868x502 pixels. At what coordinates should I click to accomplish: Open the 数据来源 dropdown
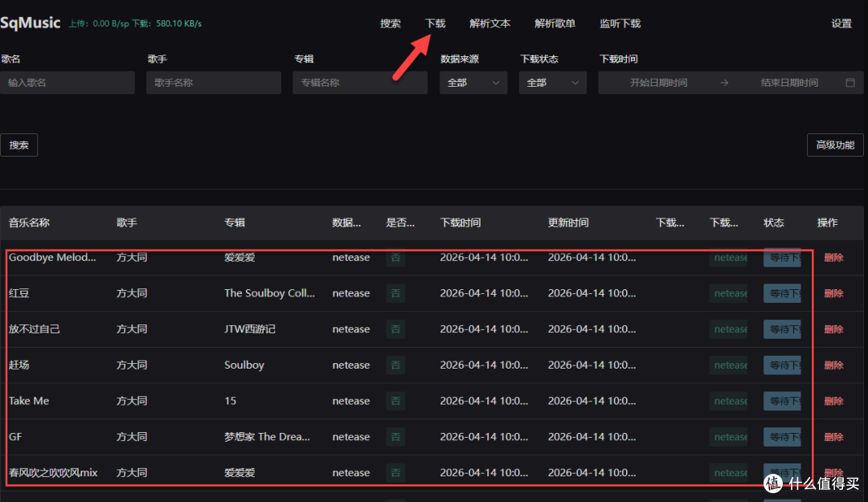(x=473, y=83)
